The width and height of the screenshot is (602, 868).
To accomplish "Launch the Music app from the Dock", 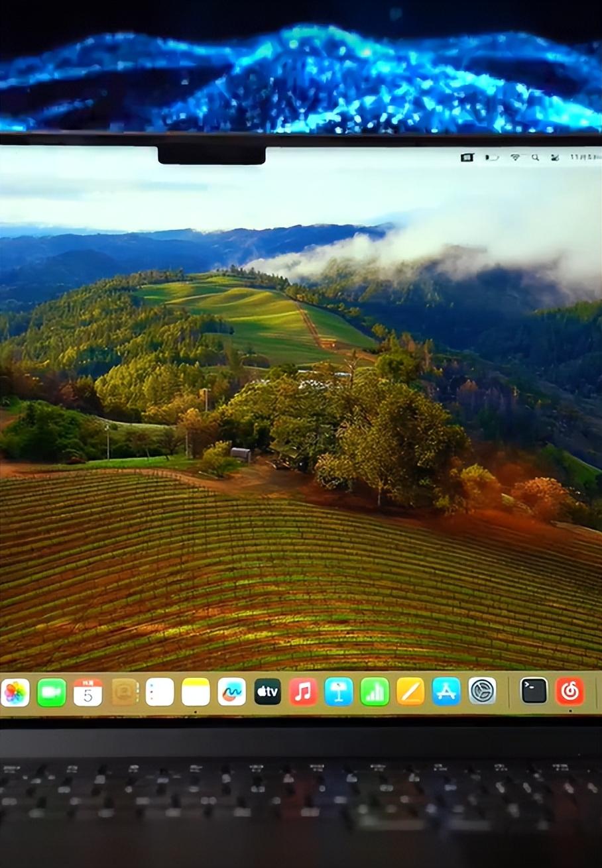I will tap(304, 692).
